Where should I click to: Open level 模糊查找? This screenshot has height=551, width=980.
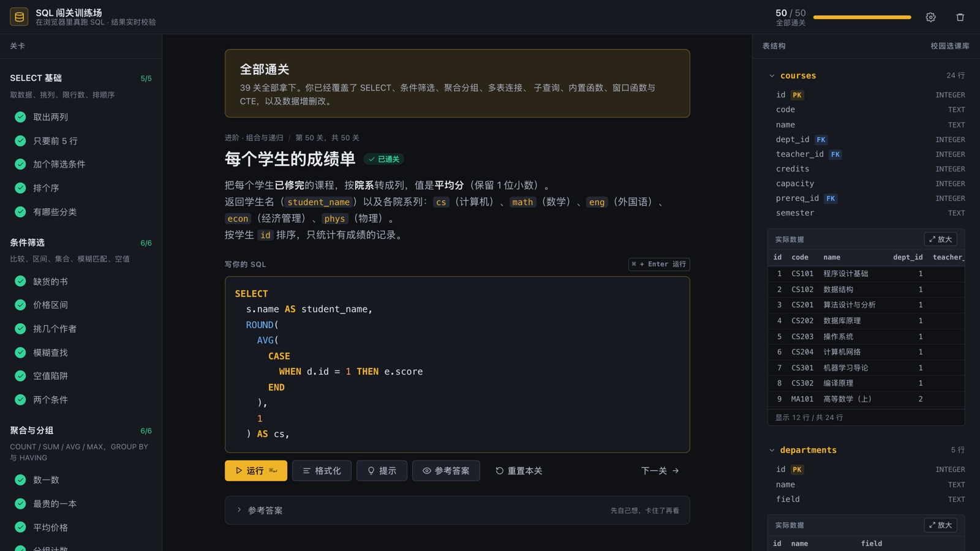(x=81, y=353)
